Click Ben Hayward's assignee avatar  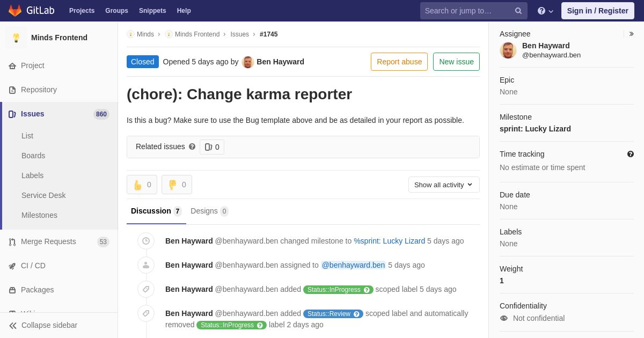(508, 50)
